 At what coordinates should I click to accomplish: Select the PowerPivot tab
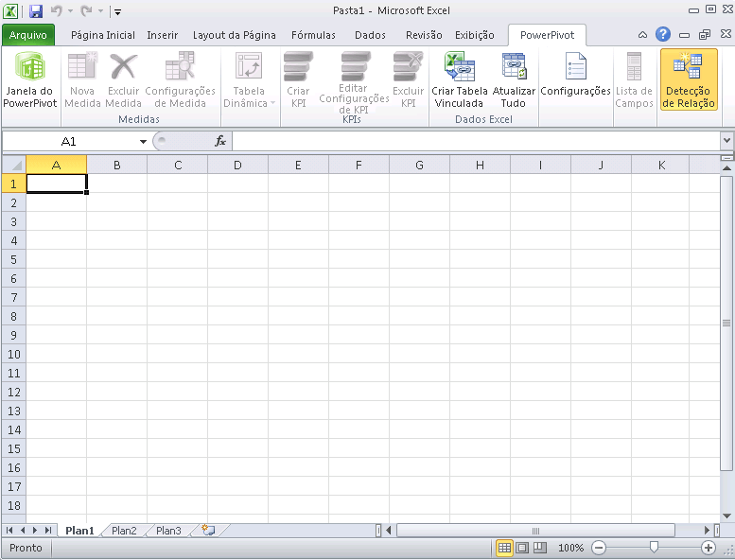pos(547,35)
